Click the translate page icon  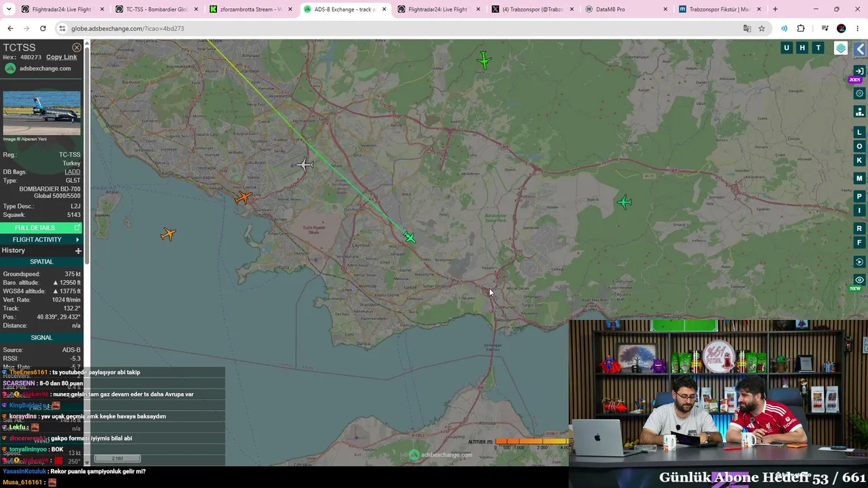click(x=747, y=28)
